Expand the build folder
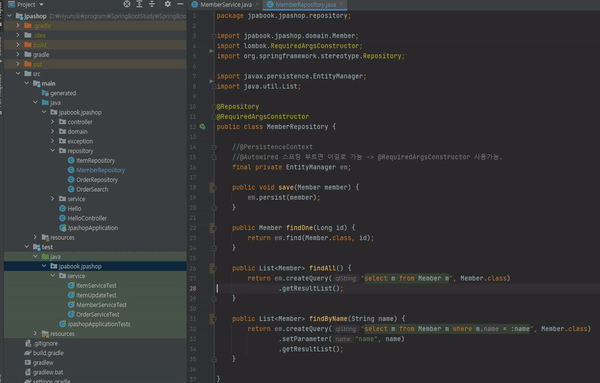600x383 pixels. [x=18, y=44]
